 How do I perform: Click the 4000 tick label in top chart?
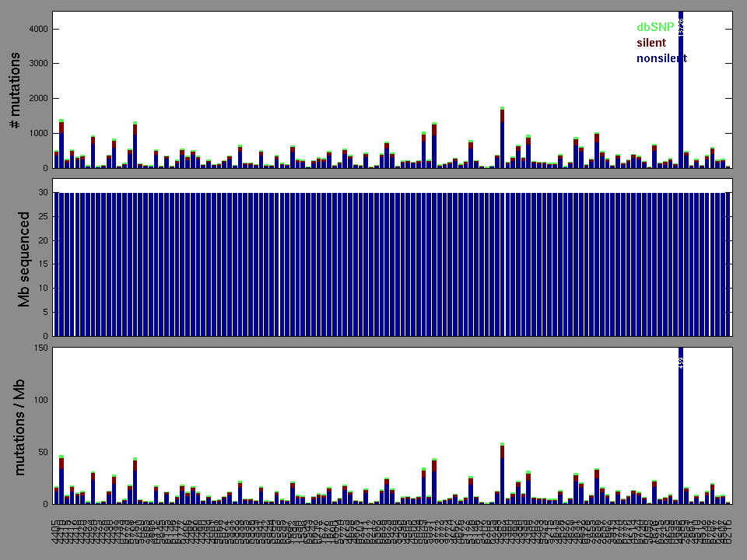pyautogui.click(x=36, y=29)
